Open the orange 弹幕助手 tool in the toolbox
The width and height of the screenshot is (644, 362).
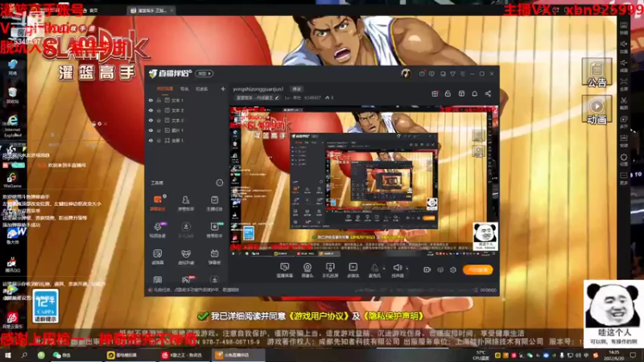158,203
